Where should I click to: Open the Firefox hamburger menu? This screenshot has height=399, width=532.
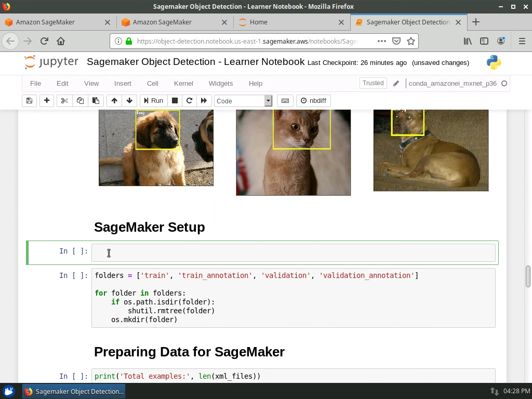tap(522, 41)
